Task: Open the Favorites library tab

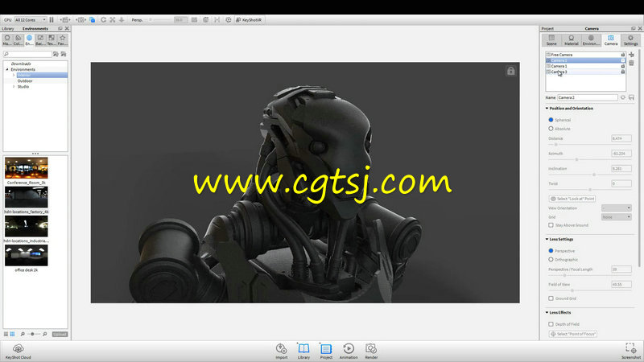Action: pos(63,39)
